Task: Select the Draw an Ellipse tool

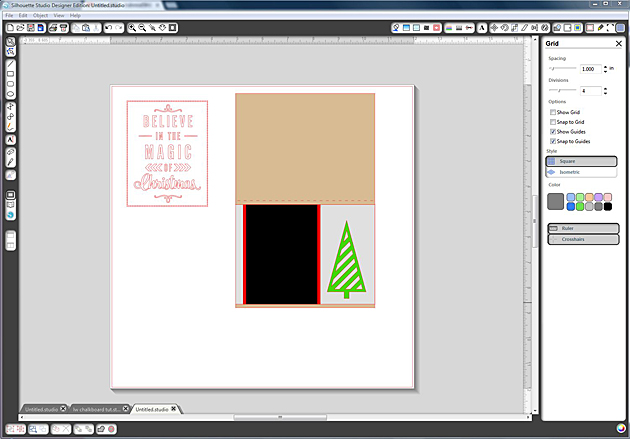Action: [x=10, y=94]
